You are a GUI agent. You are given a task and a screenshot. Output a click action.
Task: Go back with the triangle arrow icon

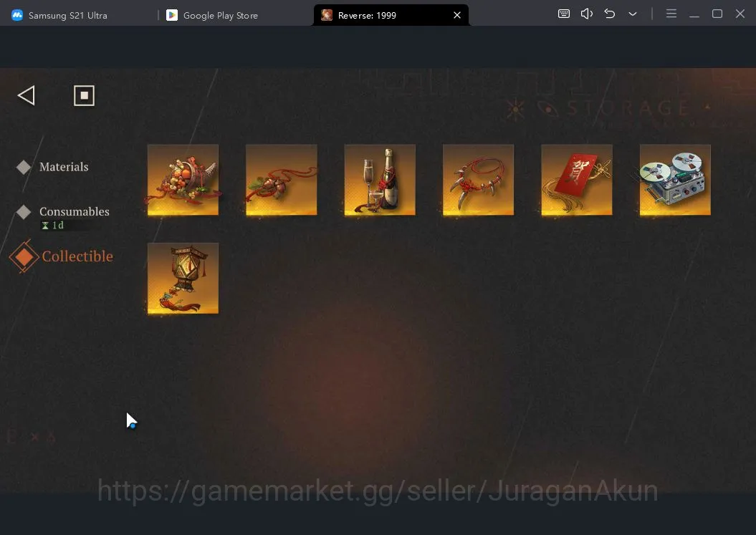(x=26, y=95)
